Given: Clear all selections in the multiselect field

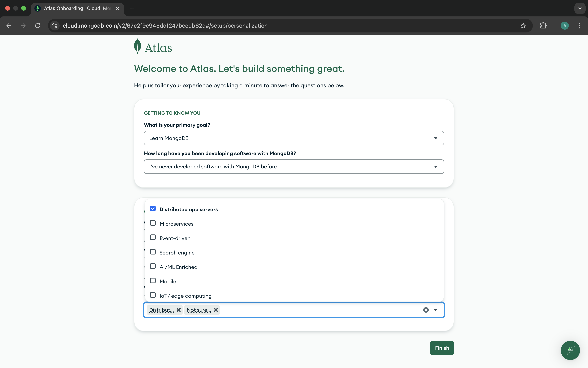Looking at the screenshot, I should (426, 310).
